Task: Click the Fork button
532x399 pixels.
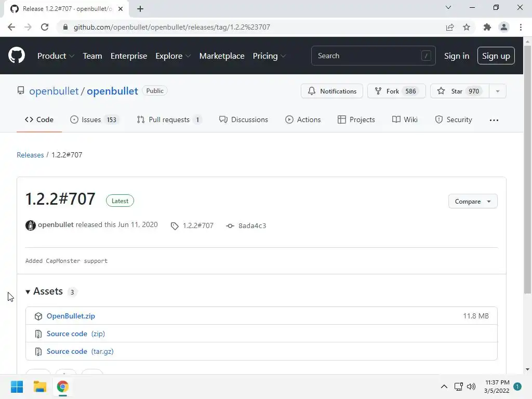Action: click(396, 91)
